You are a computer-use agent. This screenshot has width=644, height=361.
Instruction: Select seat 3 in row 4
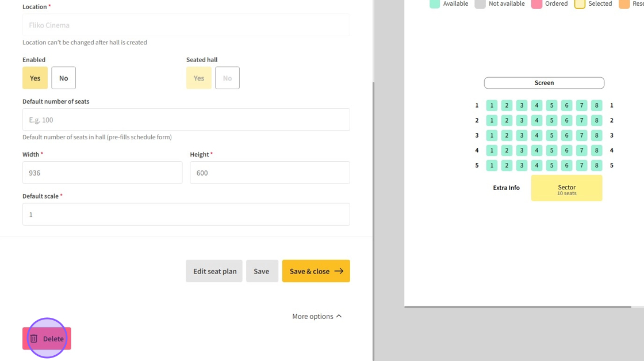522,150
